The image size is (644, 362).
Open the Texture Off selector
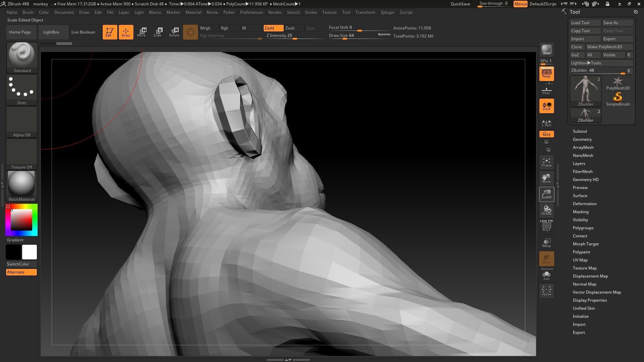click(x=22, y=154)
